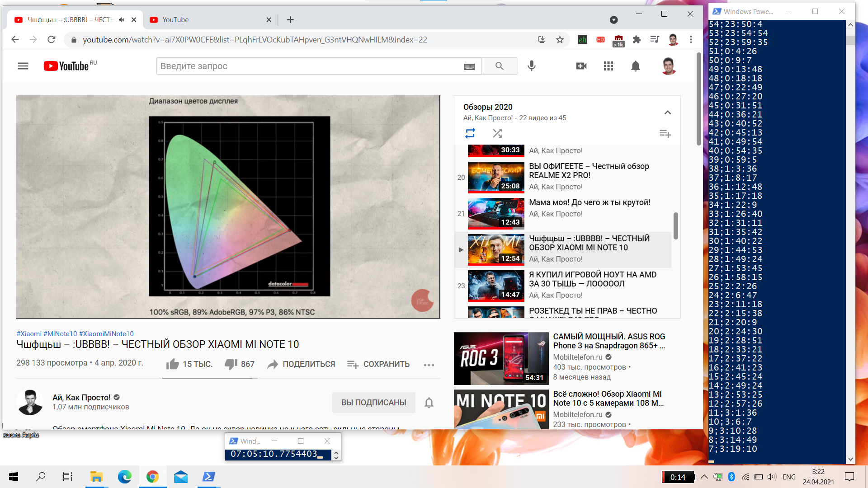Close the Чшфщьш video tab
868x488 pixels.
point(134,20)
